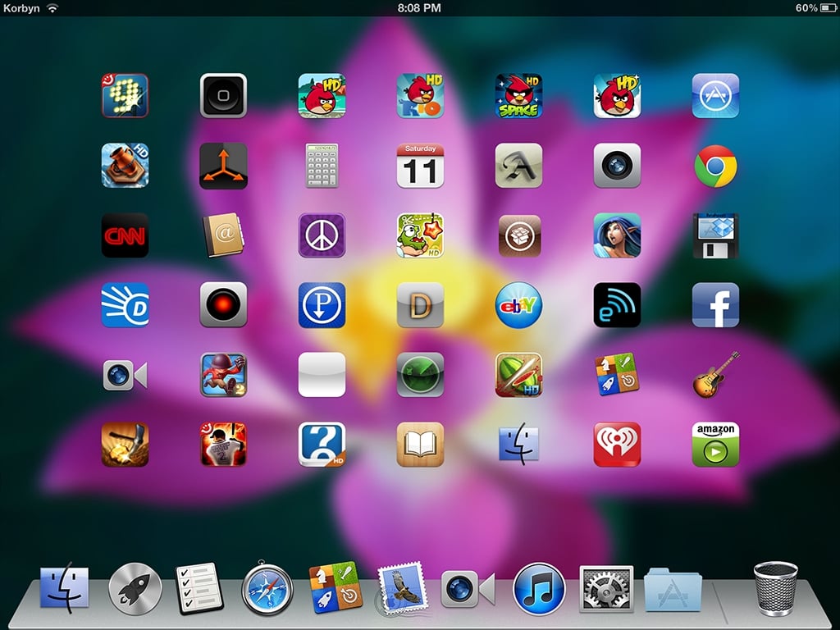
Task: Tap the Finder face icon in the app grid
Action: click(x=518, y=444)
